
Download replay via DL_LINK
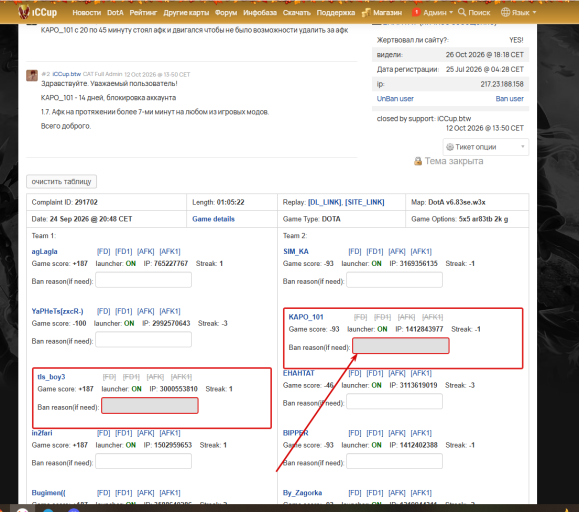click(325, 202)
